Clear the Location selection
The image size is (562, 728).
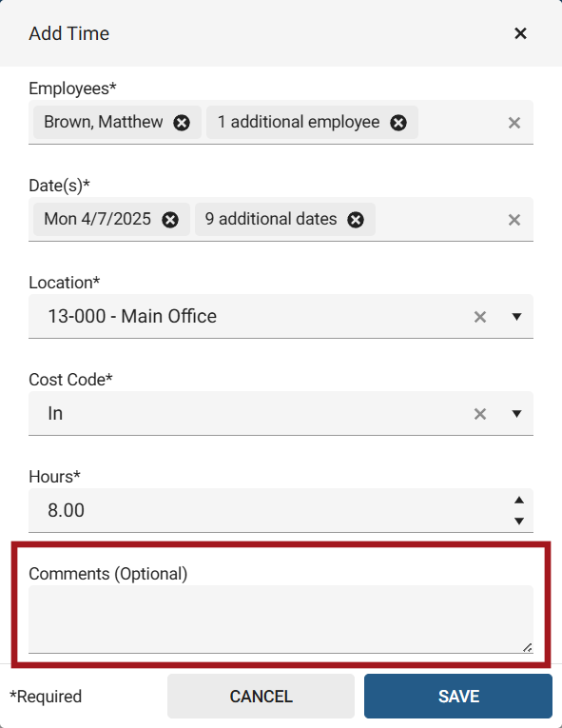tap(480, 317)
